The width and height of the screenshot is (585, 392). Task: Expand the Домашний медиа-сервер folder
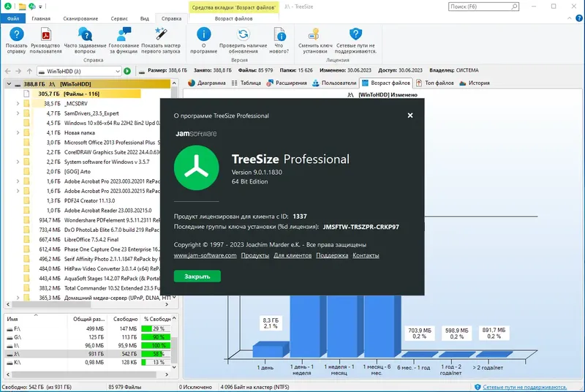[18, 298]
